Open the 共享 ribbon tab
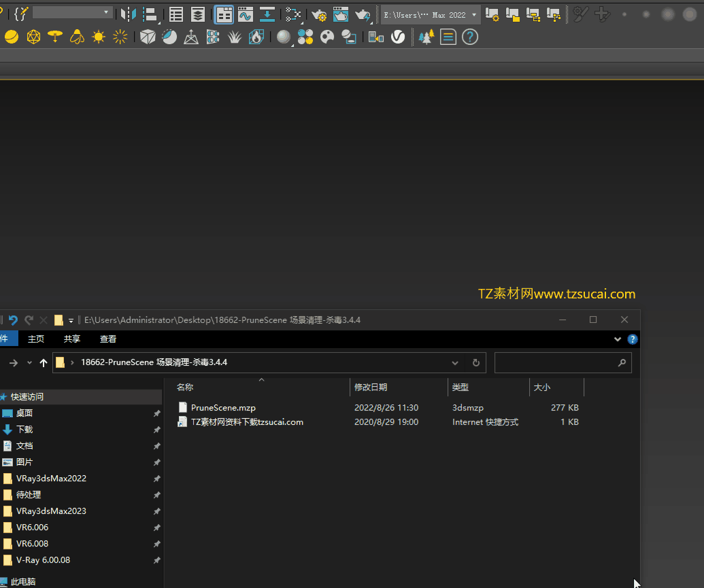Viewport: 704px width, 588px height. pos(71,339)
